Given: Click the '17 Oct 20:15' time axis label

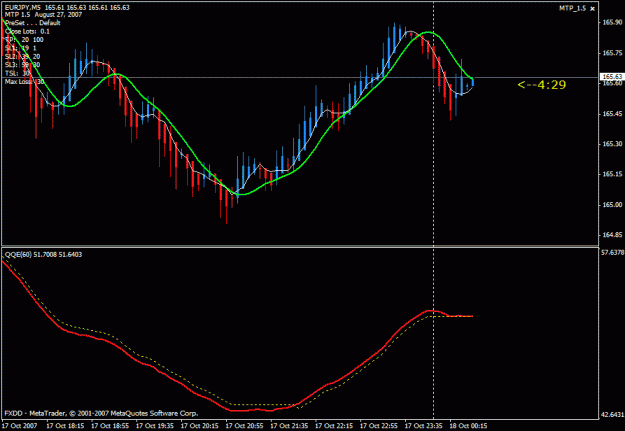Looking at the screenshot, I should click(x=200, y=426).
